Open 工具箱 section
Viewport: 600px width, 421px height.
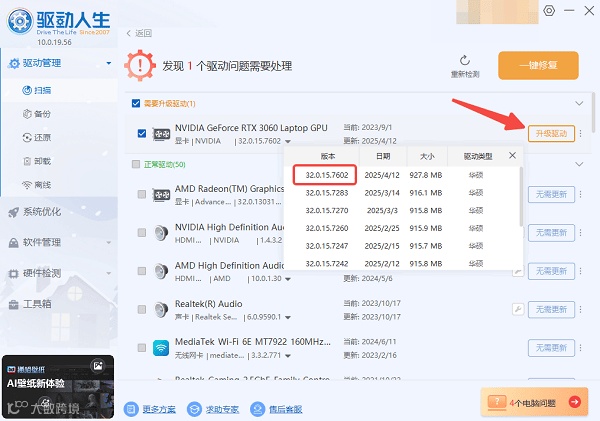[x=31, y=304]
